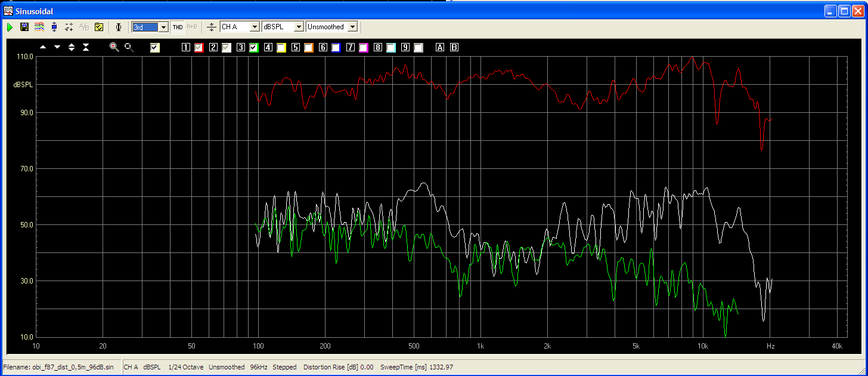Viewport: 868px width, 376px height.
Task: Enable cyan overlay 8 checkbox
Action: point(391,48)
